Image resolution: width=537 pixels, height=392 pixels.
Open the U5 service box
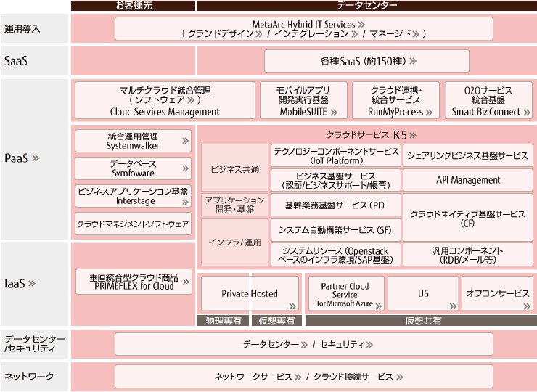coord(423,293)
